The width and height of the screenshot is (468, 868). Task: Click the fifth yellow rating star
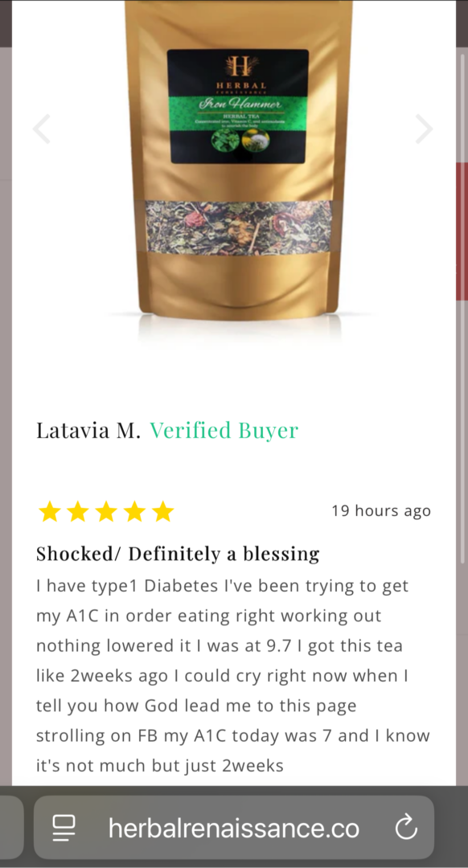[x=162, y=511]
